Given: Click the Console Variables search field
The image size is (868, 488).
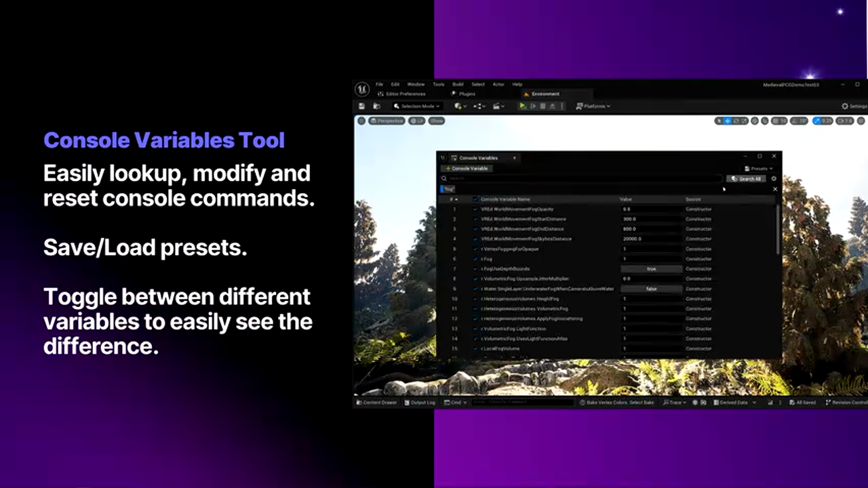Looking at the screenshot, I should (583, 179).
